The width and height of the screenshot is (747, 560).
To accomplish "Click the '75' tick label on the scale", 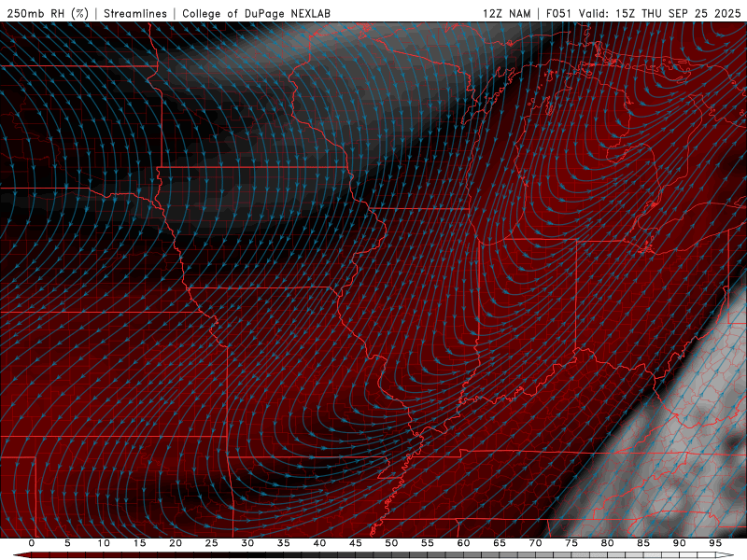I will tap(571, 543).
